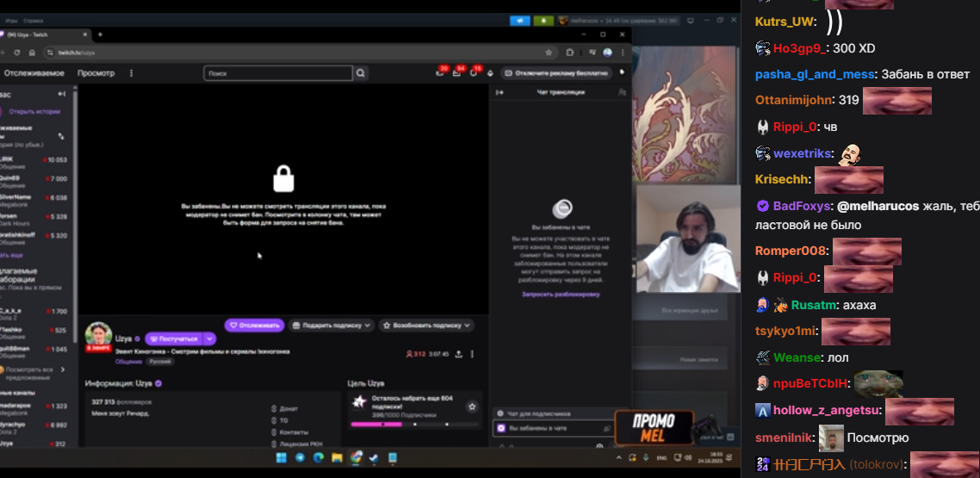Open the "Подарить подписку" dropdown
The height and width of the screenshot is (478, 980).
click(x=332, y=326)
